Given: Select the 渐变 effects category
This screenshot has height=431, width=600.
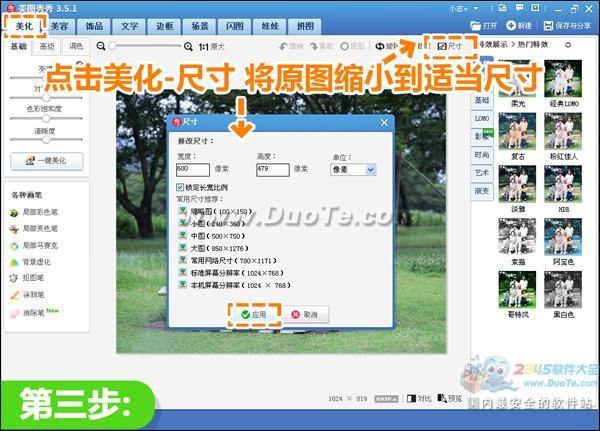Looking at the screenshot, I should pyautogui.click(x=482, y=191).
